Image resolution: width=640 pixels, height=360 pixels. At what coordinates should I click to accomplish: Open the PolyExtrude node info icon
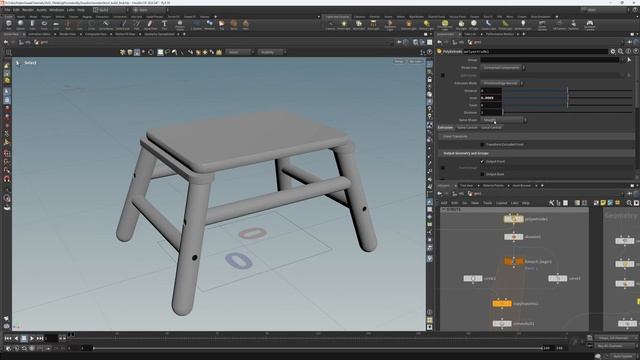[628, 51]
